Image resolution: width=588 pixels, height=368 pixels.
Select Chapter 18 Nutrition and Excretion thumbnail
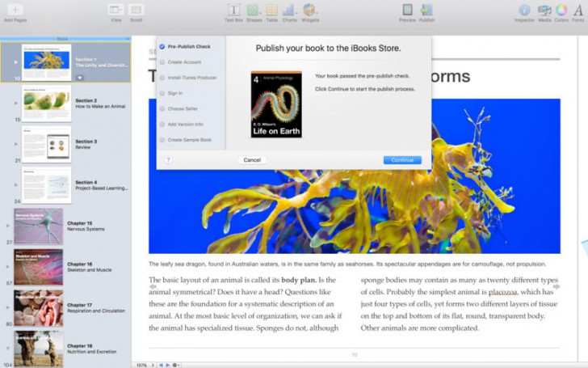(38, 349)
